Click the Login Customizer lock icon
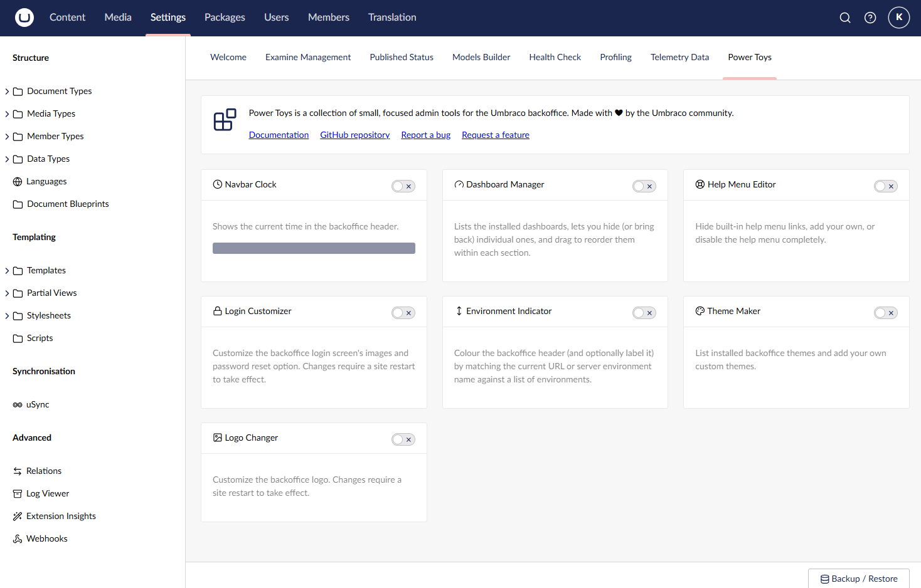Viewport: 921px width, 588px height. 218,311
